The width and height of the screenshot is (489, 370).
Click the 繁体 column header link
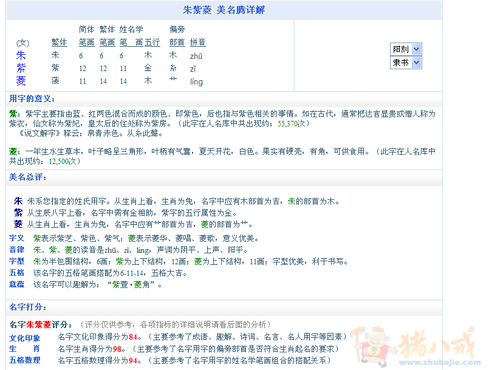(59, 42)
